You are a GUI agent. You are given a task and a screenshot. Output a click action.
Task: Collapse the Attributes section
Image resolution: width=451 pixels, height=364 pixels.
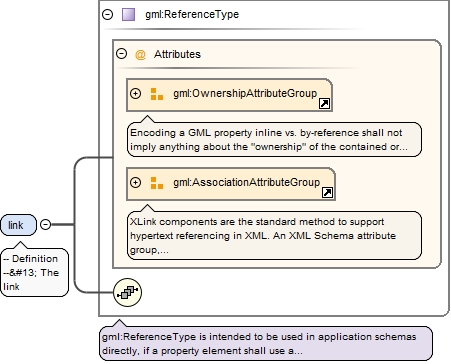[121, 54]
